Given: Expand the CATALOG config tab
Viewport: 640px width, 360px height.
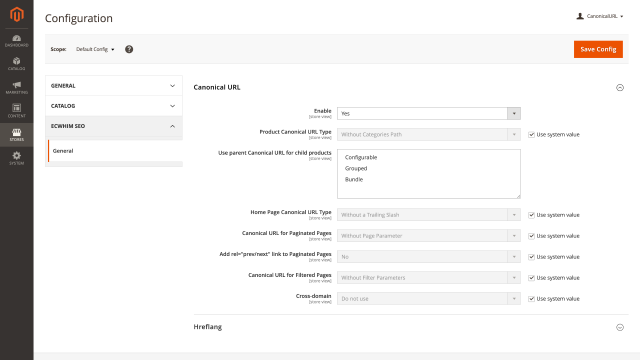Looking at the screenshot, I should [114, 106].
